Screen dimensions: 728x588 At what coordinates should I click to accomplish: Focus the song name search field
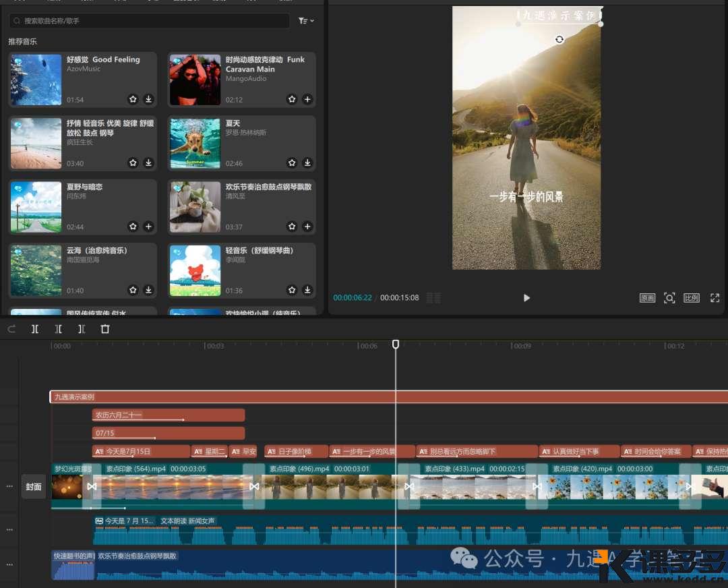pyautogui.click(x=149, y=21)
